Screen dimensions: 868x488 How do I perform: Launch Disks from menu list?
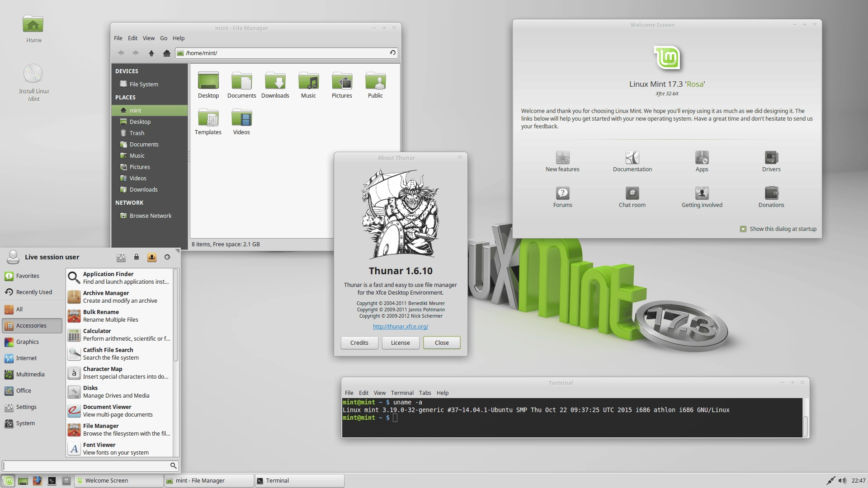[x=119, y=392]
